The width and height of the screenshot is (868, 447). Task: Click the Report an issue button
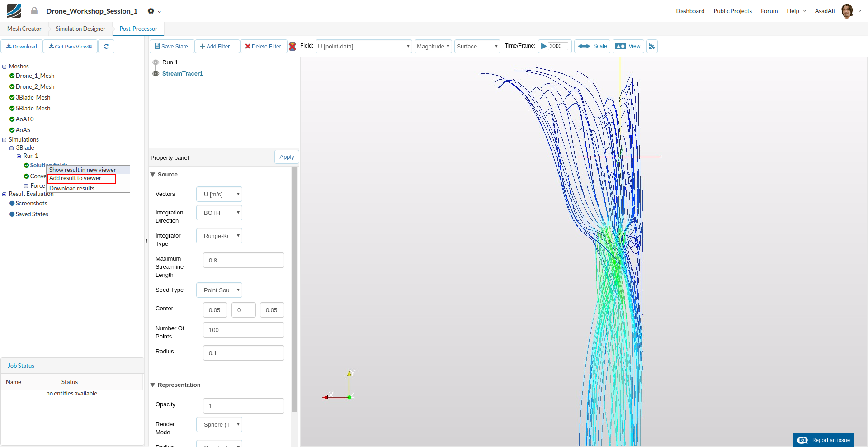pyautogui.click(x=824, y=440)
